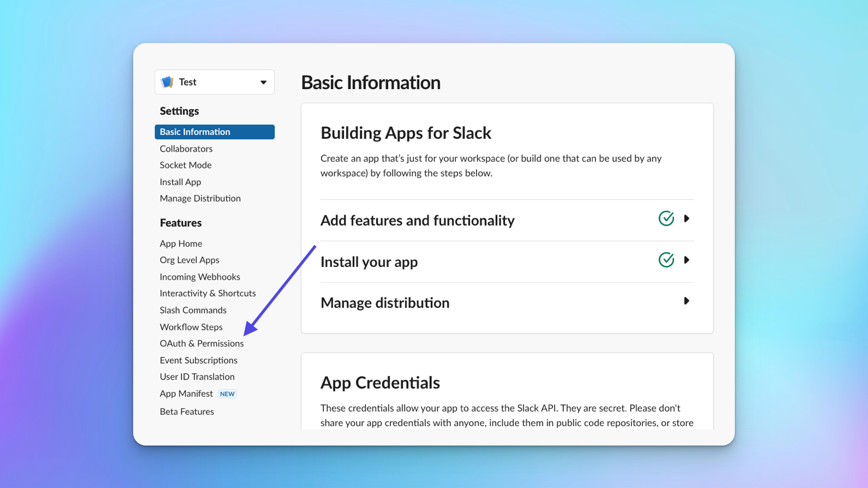Go to Slash Commands
Screen dimensions: 868x488
pyautogui.click(x=193, y=310)
